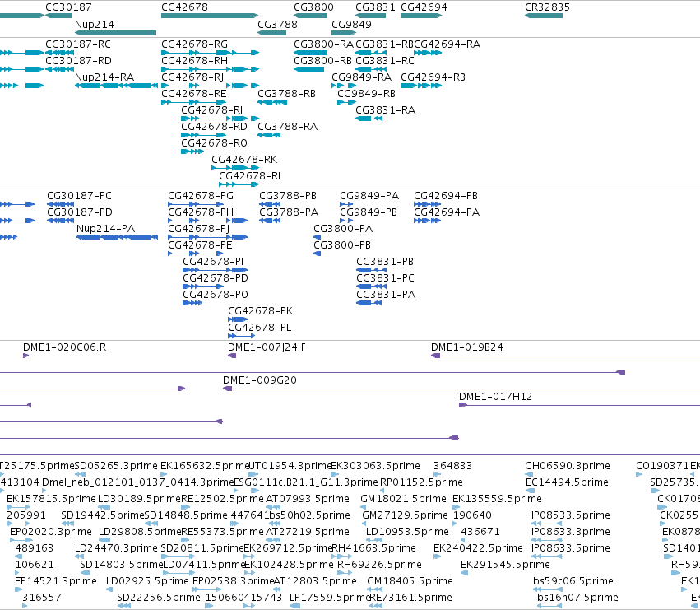The image size is (700, 610).
Task: Select transcript CG42678-RO
Action: pos(215,143)
